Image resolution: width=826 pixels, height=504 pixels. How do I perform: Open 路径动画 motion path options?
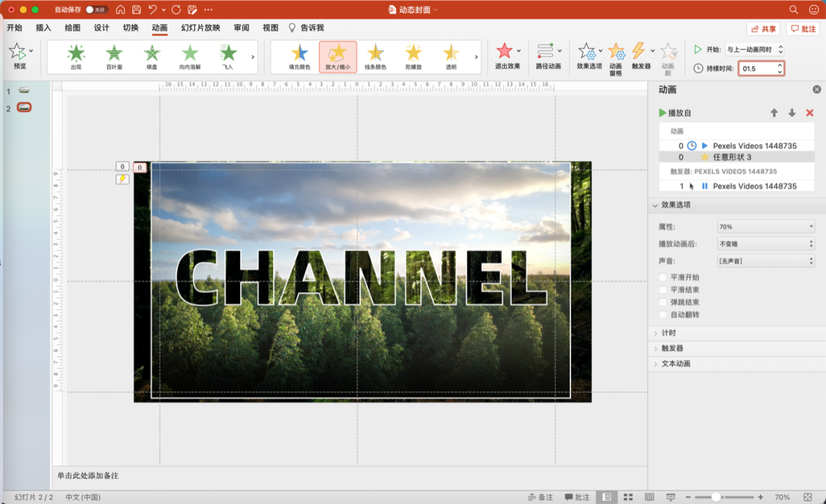548,57
